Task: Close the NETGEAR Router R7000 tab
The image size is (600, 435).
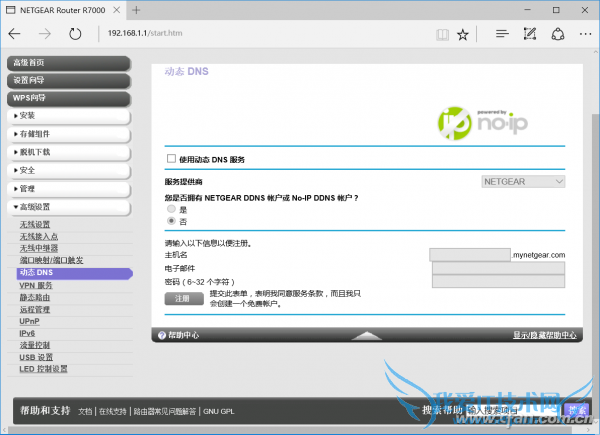Action: (117, 10)
